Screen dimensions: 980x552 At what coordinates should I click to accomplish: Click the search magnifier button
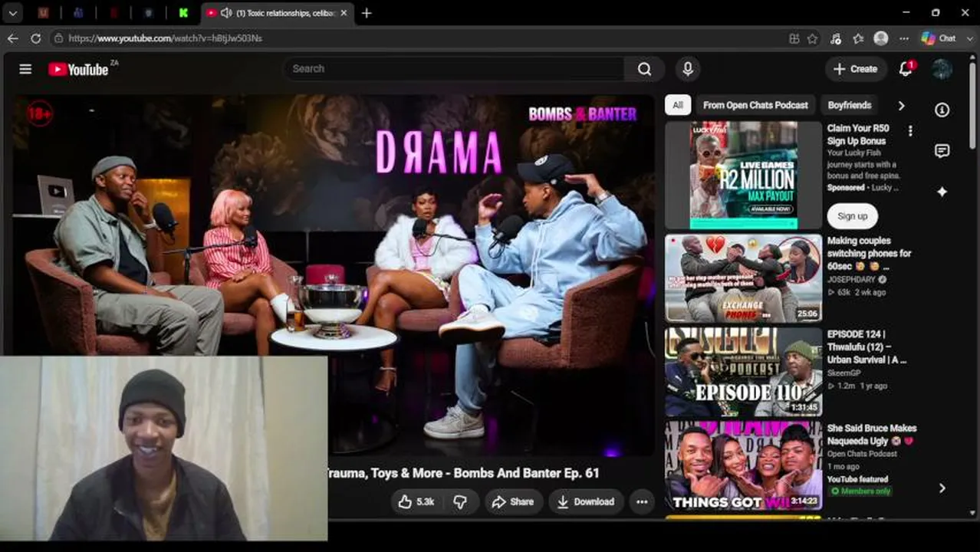[644, 69]
